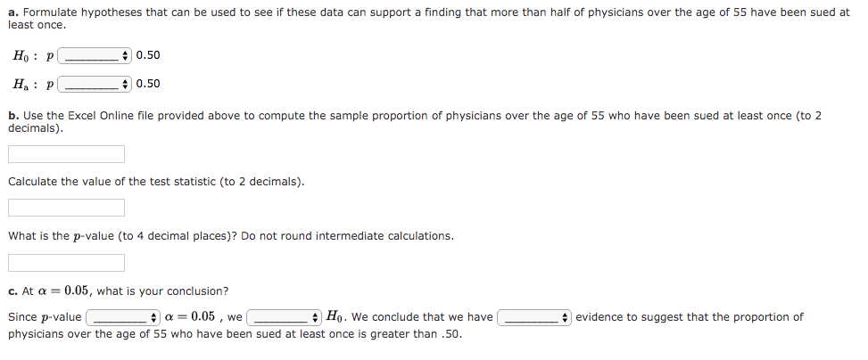Image resolution: width=868 pixels, height=360 pixels.
Task: Click the 'Calculate the value of the test statistic' text
Action: (x=156, y=182)
